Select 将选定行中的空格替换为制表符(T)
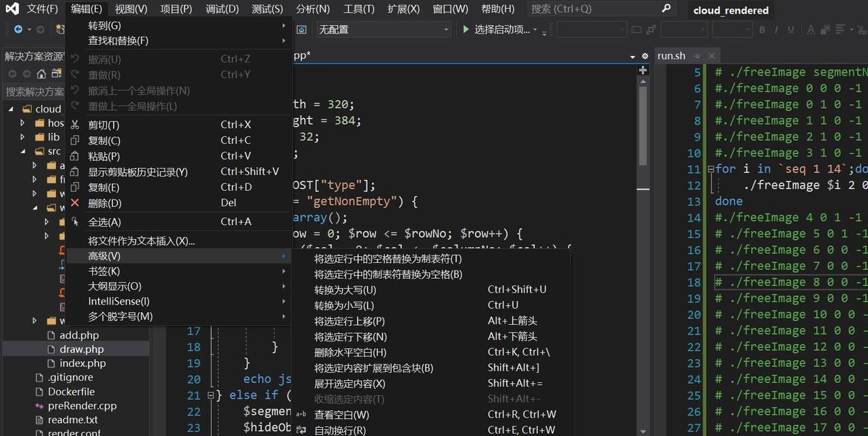 pos(431,259)
